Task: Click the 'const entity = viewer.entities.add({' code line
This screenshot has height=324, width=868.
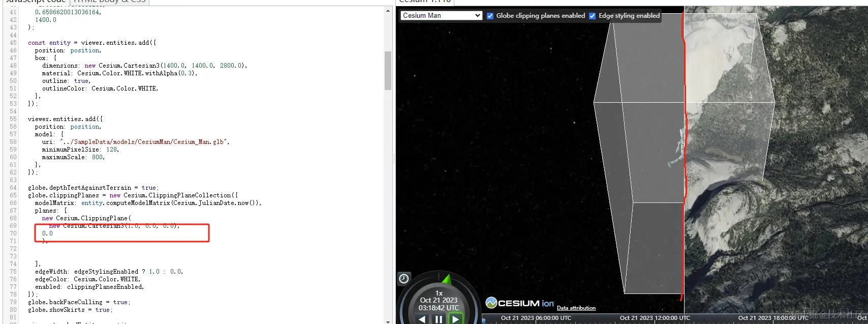Action: (92, 43)
